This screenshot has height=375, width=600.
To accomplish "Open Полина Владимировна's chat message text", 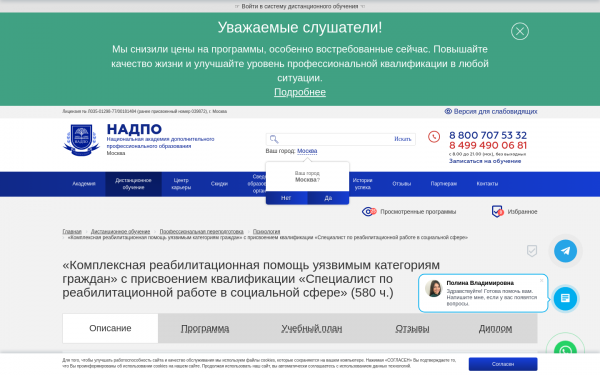I will tap(492, 297).
